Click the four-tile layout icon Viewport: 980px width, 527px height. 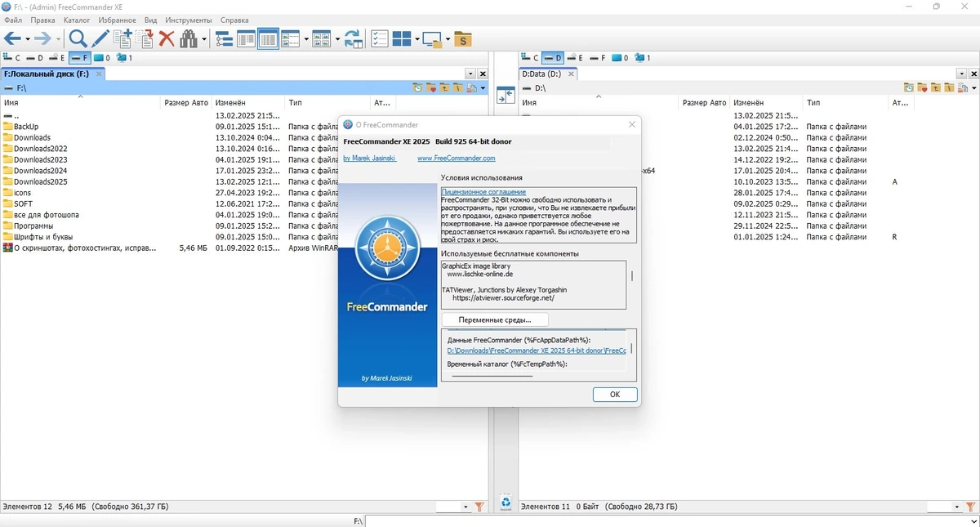[x=402, y=38]
